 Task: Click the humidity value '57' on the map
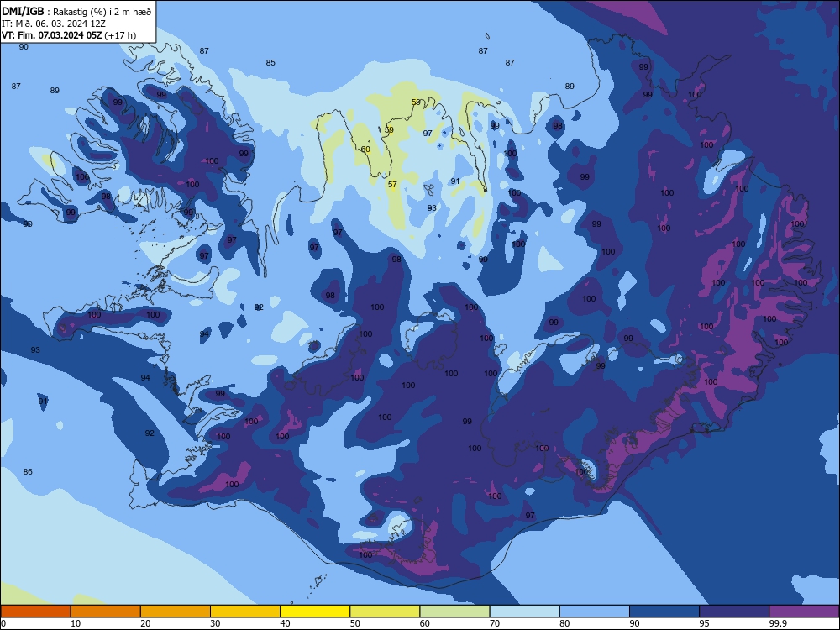392,184
